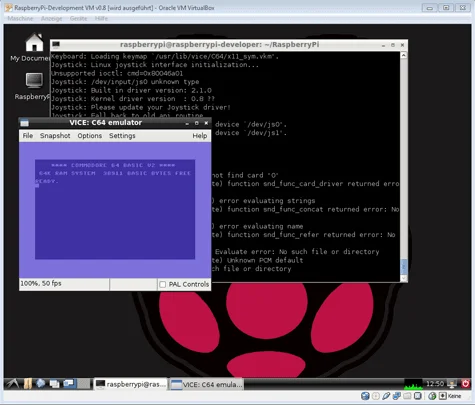Screen dimensions: 475x405
Task: Open the File menu in VICE
Action: coord(28,136)
